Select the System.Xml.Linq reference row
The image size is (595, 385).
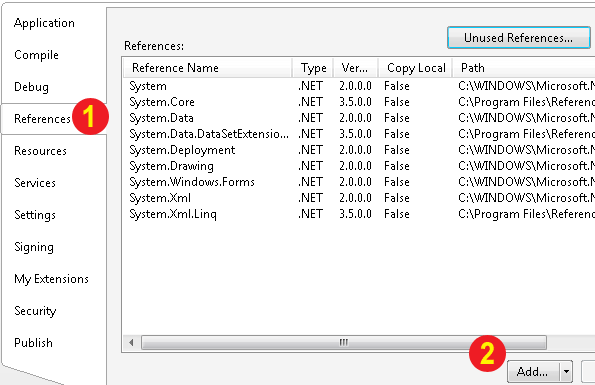[359, 214]
